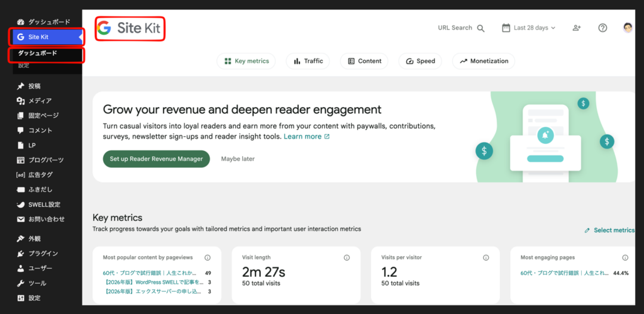Image resolution: width=644 pixels, height=314 pixels.
Task: Click the Key metrics section heading
Action: pyautogui.click(x=118, y=218)
